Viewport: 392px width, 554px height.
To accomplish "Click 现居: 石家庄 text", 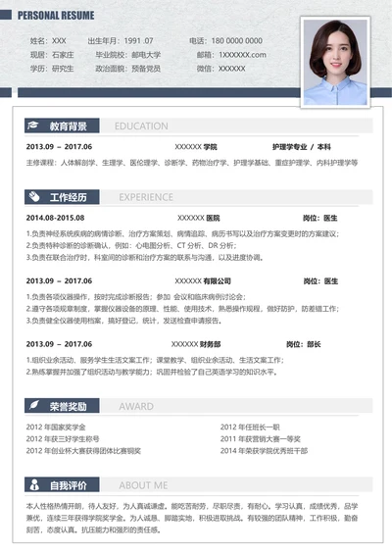I will click(x=52, y=55).
